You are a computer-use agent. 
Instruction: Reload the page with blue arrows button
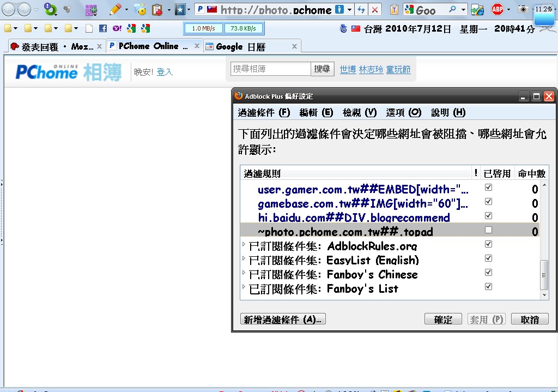(361, 10)
